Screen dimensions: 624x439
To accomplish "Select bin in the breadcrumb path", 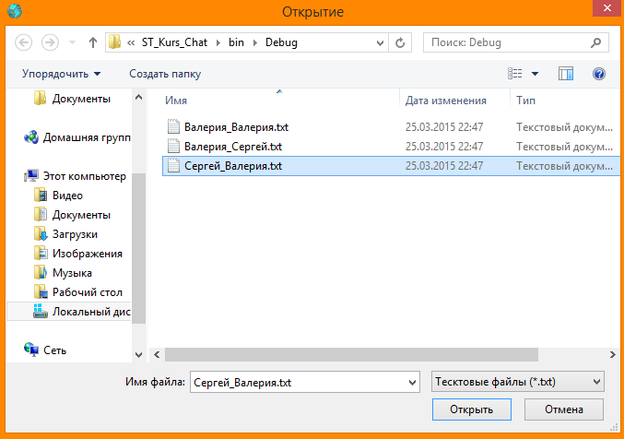I will click(236, 42).
